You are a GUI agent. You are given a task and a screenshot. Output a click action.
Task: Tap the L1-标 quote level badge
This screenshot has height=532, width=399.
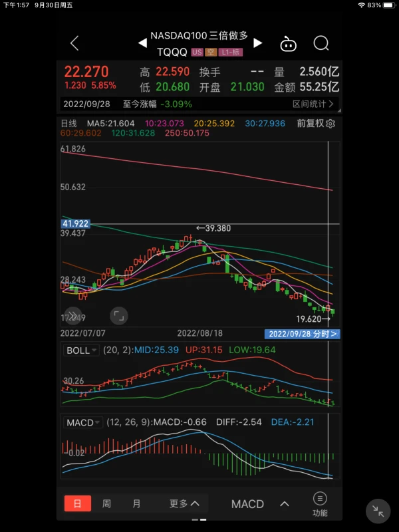(231, 53)
